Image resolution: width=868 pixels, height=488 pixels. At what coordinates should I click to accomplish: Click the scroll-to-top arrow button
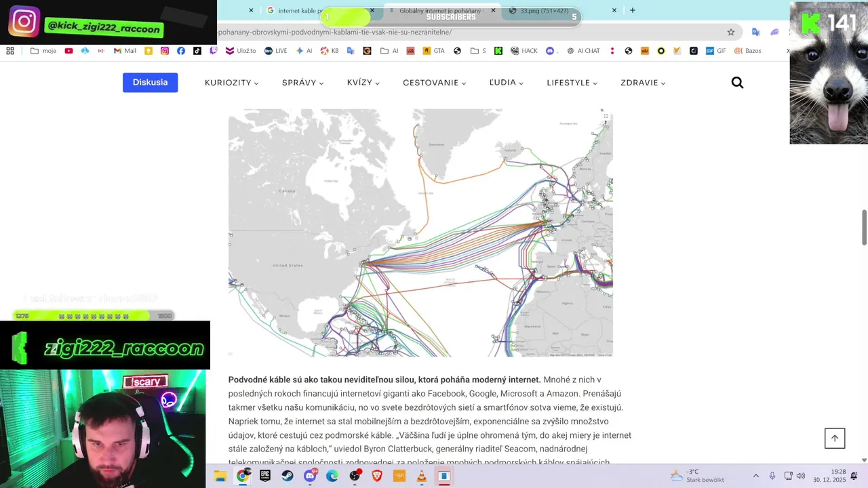(835, 438)
